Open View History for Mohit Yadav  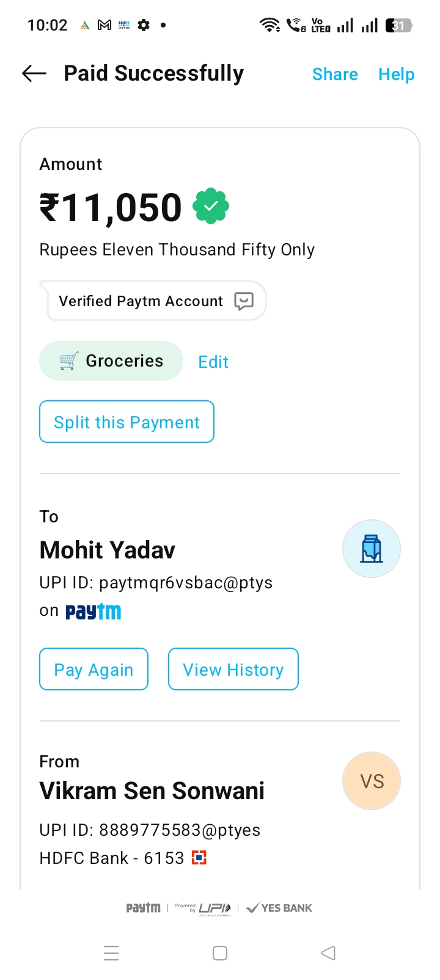[233, 670]
